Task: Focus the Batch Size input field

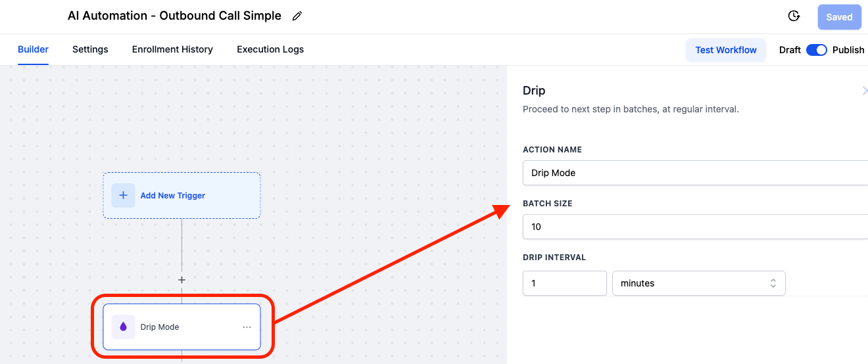Action: point(694,227)
